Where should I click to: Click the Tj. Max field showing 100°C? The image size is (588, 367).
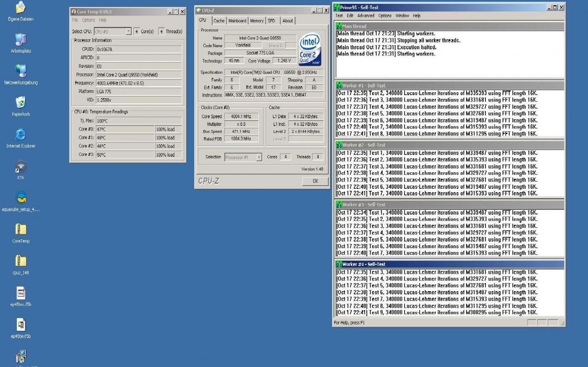tap(139, 121)
